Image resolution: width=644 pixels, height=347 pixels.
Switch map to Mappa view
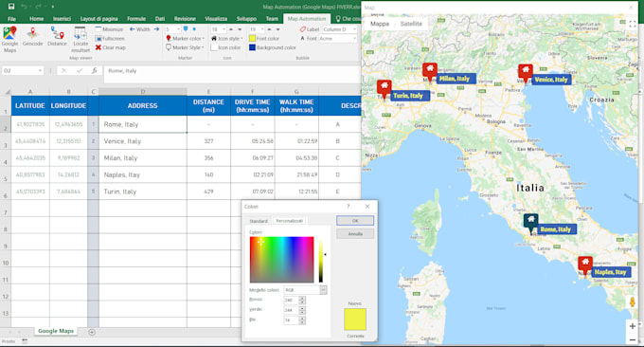pos(380,24)
